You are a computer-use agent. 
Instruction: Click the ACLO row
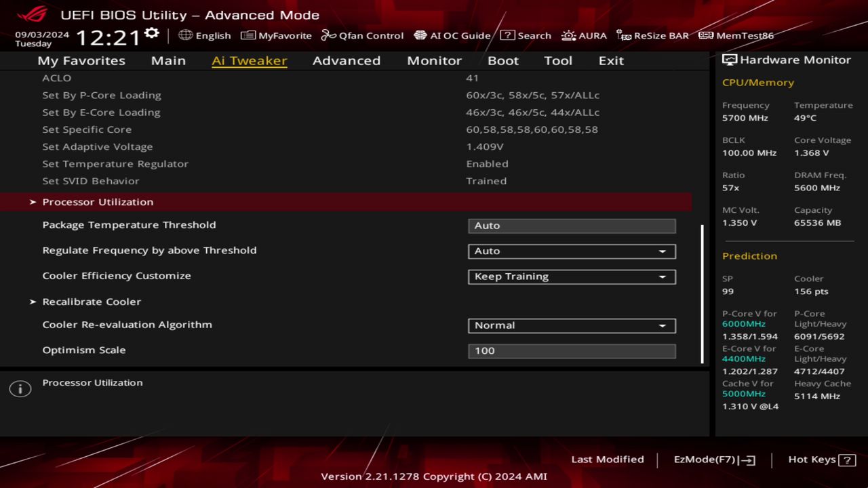tap(346, 78)
